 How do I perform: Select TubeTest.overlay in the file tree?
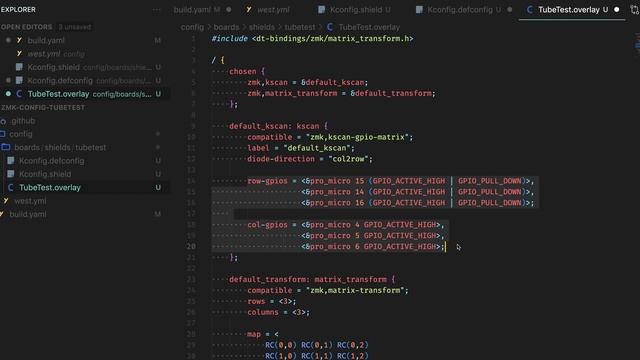click(x=85, y=188)
